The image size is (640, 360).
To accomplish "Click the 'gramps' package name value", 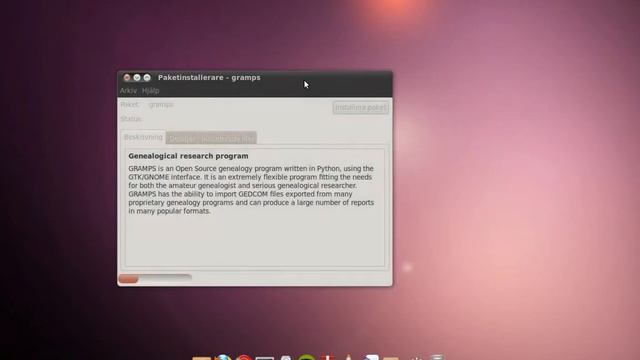I will pyautogui.click(x=161, y=104).
